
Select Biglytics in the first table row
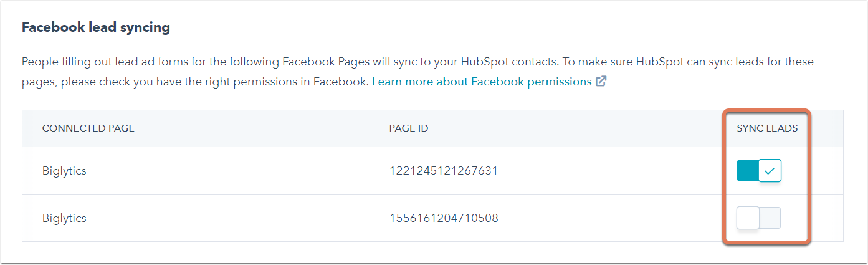64,171
